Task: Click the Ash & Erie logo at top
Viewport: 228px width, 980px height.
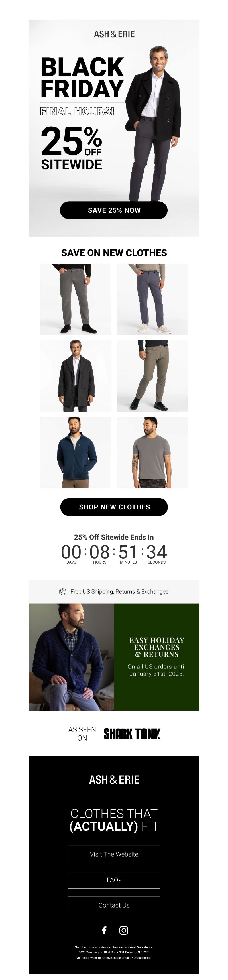Action: tap(114, 34)
